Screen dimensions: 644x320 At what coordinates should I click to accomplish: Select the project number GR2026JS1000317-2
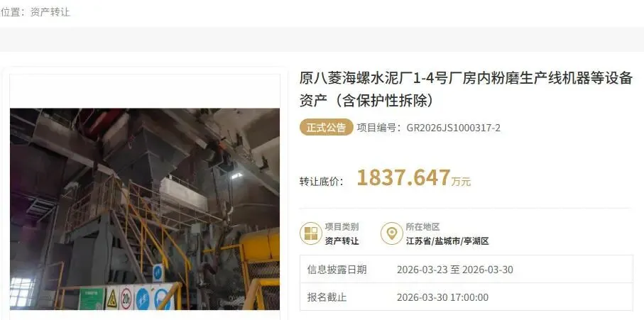454,128
